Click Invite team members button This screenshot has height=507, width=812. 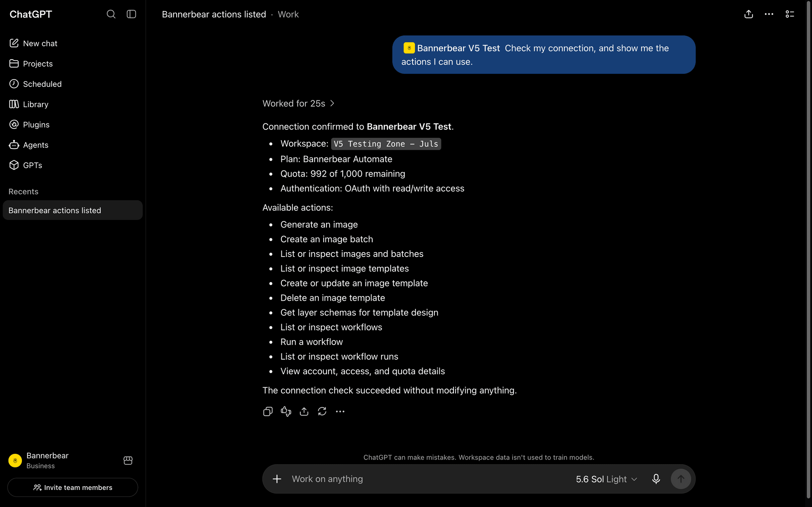click(x=73, y=488)
